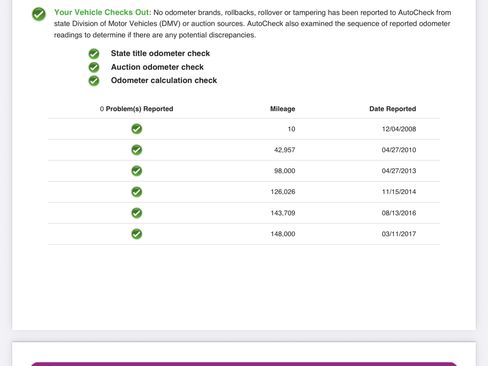Click the green check in the 04/27/2010 row
This screenshot has width=488, height=366.
(x=137, y=150)
